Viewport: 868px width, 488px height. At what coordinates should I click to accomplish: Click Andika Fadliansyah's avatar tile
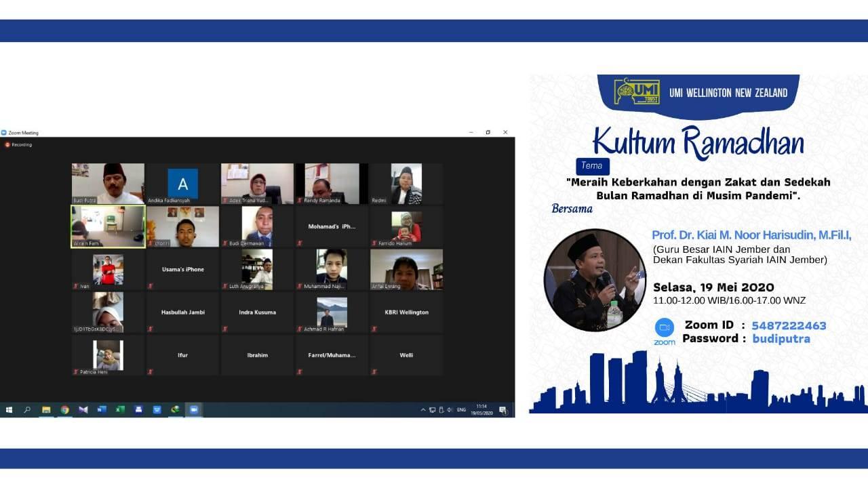(x=182, y=183)
